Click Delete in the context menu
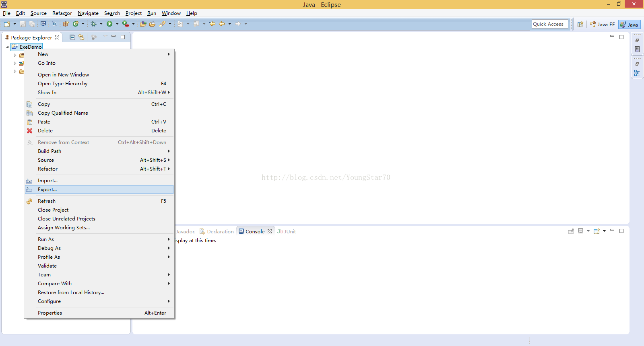The width and height of the screenshot is (644, 346). pos(99,131)
